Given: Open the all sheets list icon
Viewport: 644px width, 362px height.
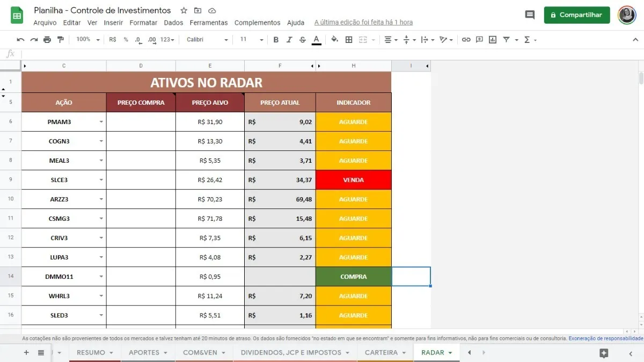Looking at the screenshot, I should click(41, 352).
